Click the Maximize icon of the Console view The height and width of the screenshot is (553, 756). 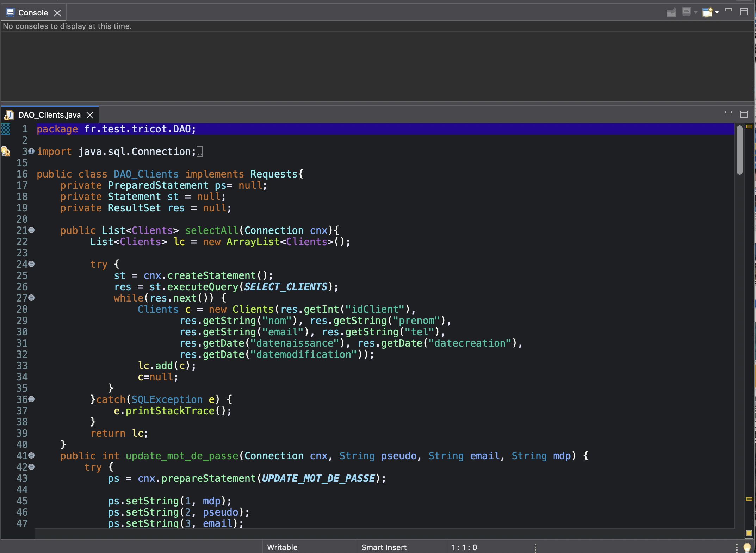(744, 12)
